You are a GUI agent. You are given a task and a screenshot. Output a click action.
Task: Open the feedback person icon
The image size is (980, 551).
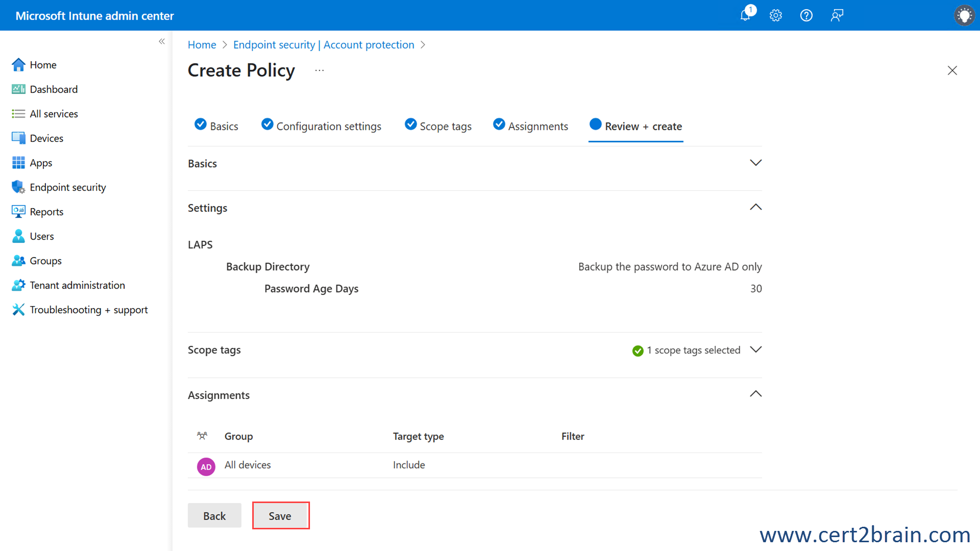pyautogui.click(x=837, y=15)
